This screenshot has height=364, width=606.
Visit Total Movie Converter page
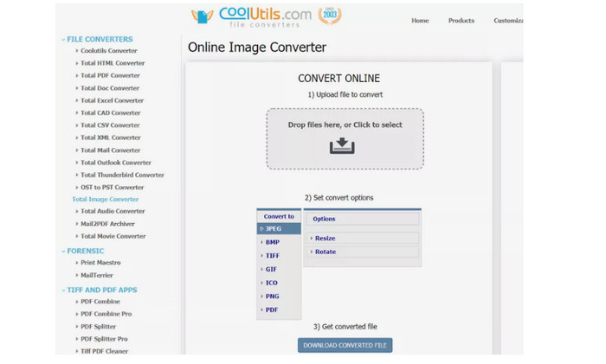(113, 236)
